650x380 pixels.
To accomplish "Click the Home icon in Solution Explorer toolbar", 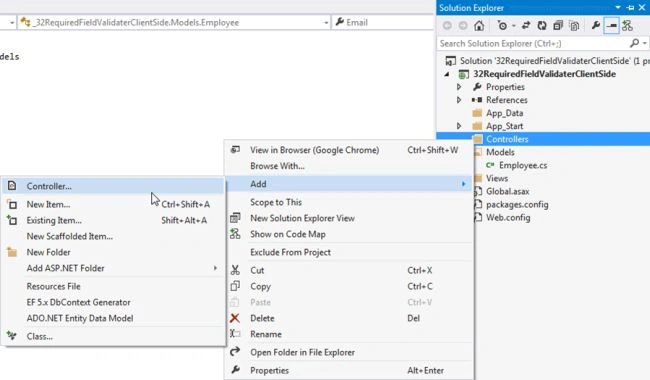I will (479, 26).
